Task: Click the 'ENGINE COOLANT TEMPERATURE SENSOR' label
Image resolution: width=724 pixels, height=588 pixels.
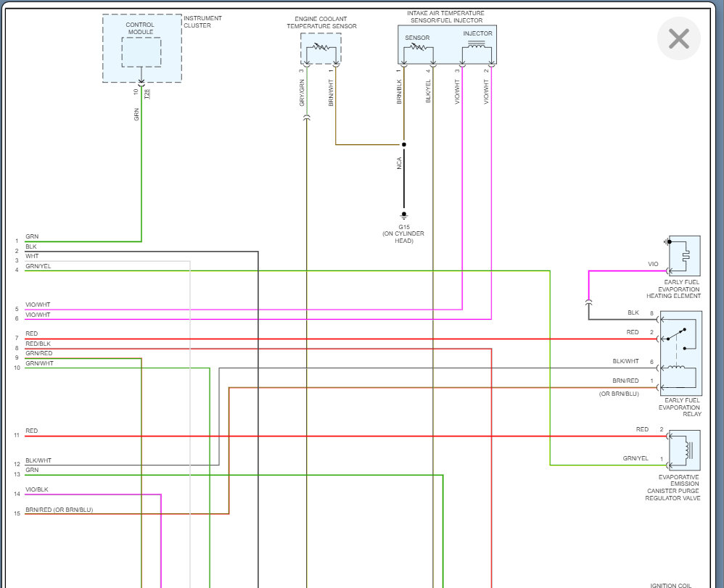Action: 321,22
